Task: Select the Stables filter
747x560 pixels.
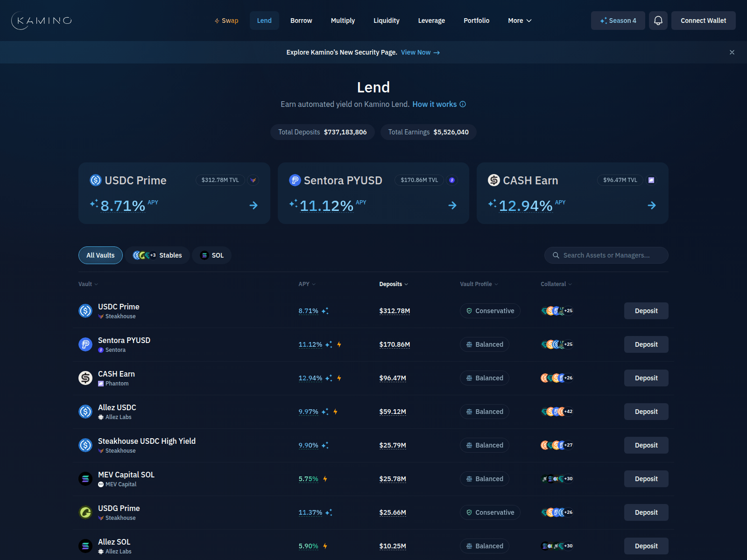Action: 157,255
